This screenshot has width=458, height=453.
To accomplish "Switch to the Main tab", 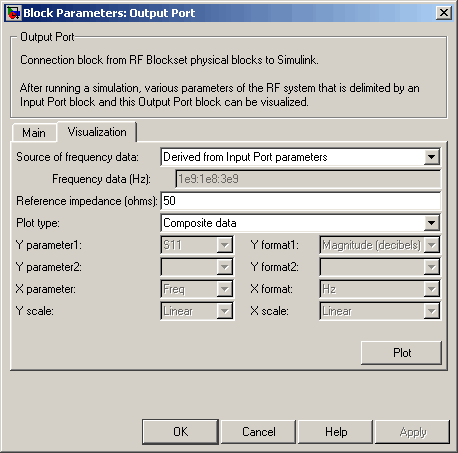I will [34, 133].
